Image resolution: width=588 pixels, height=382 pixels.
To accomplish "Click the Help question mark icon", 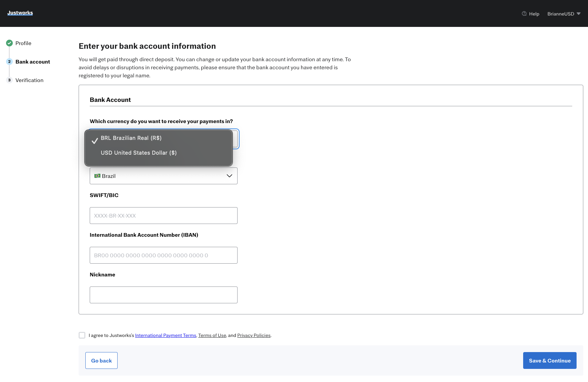I will point(524,14).
